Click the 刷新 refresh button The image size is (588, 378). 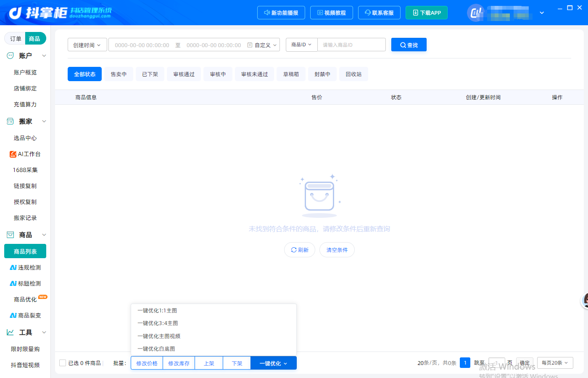tap(300, 250)
